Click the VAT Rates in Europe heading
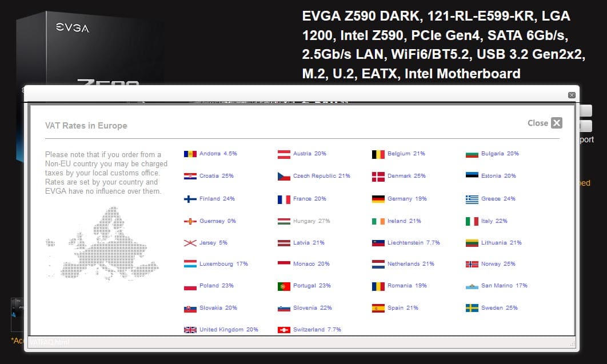The width and height of the screenshot is (607, 364). (x=86, y=126)
